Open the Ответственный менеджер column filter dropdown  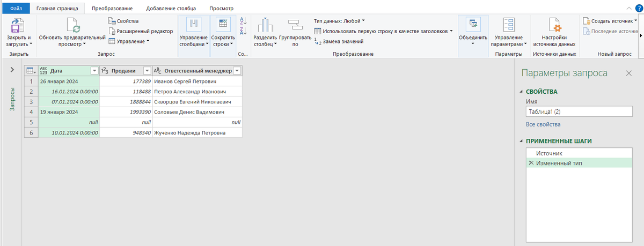coord(237,71)
